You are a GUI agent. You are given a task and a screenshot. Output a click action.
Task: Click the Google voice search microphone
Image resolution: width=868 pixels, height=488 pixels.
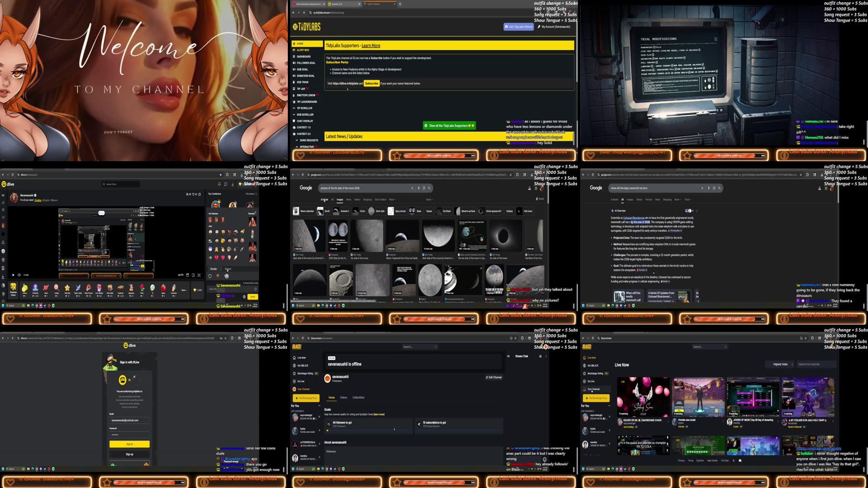419,188
